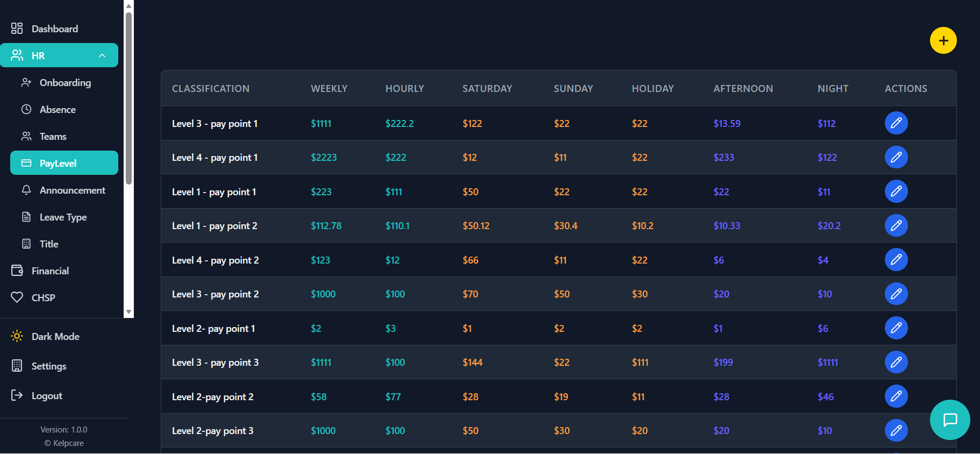Viewport: 980px width, 454px height.
Task: Edit Level 4 - pay point 1 row
Action: click(896, 157)
